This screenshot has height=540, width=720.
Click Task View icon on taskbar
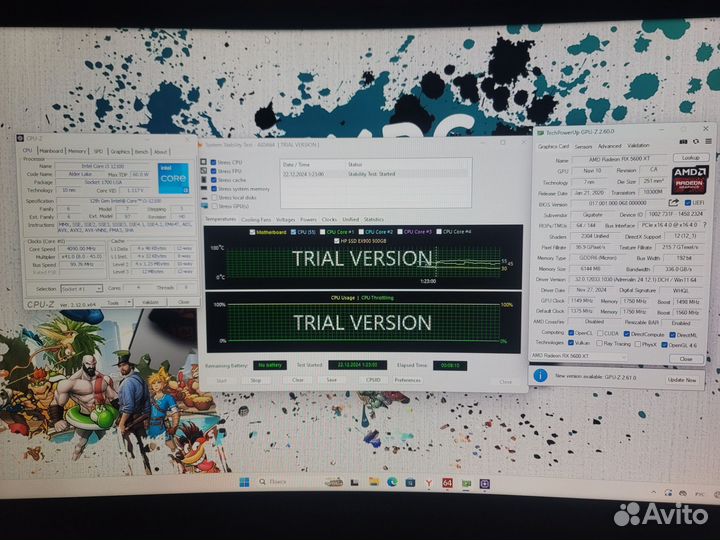click(354, 482)
